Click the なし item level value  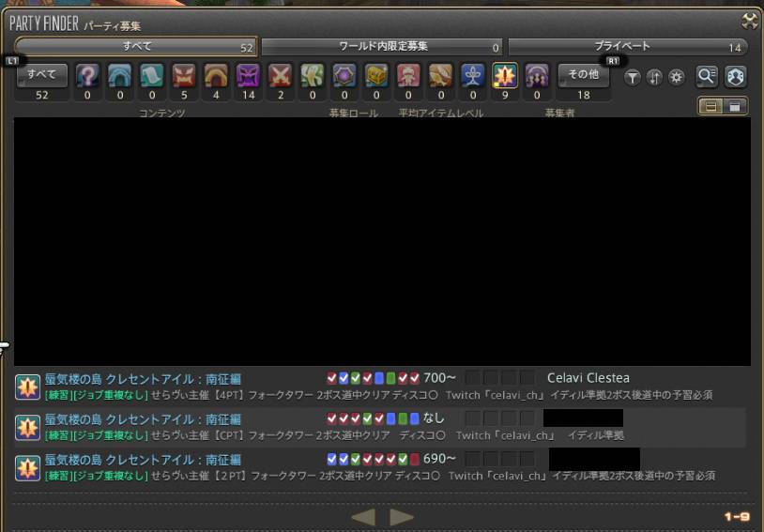(x=434, y=418)
